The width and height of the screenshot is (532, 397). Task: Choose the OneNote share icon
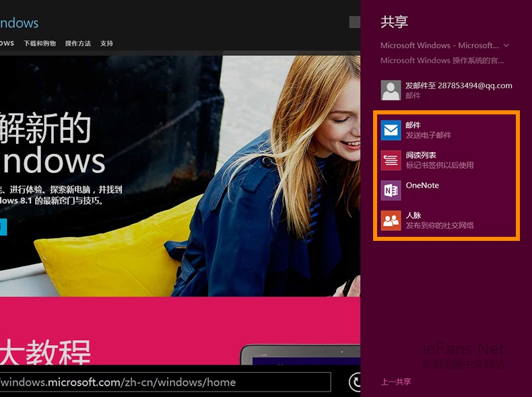[391, 190]
